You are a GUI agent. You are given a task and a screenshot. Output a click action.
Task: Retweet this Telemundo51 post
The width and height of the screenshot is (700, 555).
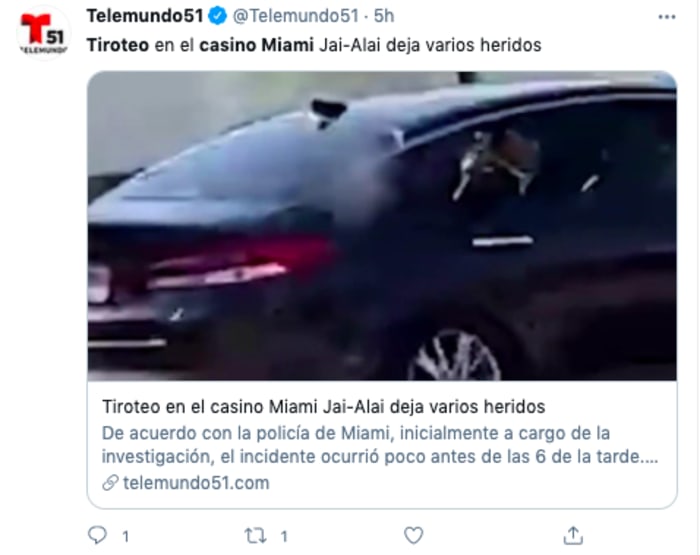click(x=255, y=535)
